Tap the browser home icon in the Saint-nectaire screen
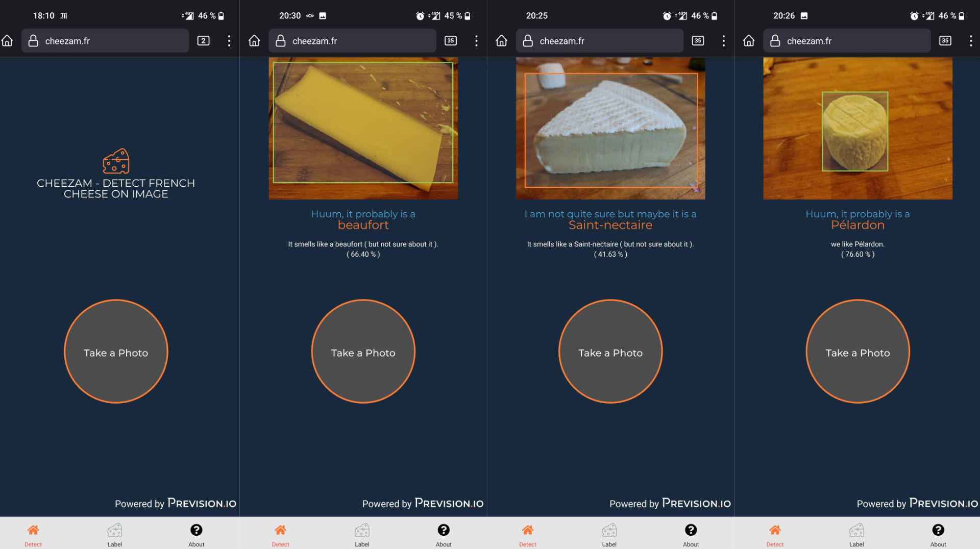980x549 pixels. click(502, 41)
